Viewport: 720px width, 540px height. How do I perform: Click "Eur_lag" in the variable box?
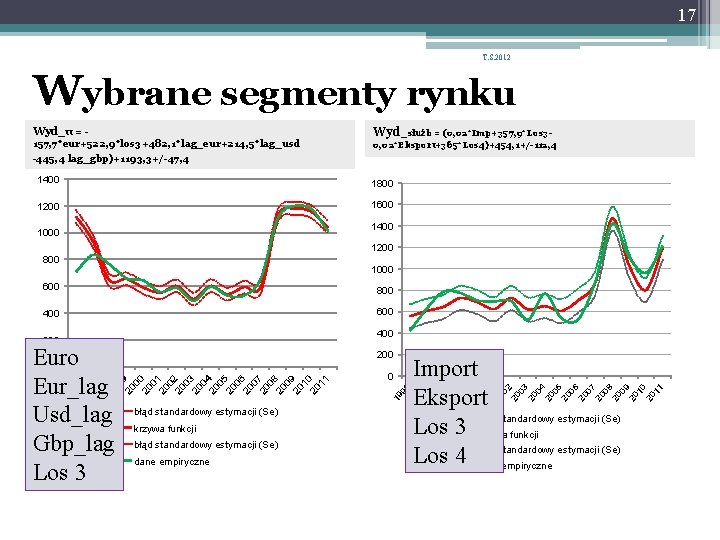click(71, 387)
